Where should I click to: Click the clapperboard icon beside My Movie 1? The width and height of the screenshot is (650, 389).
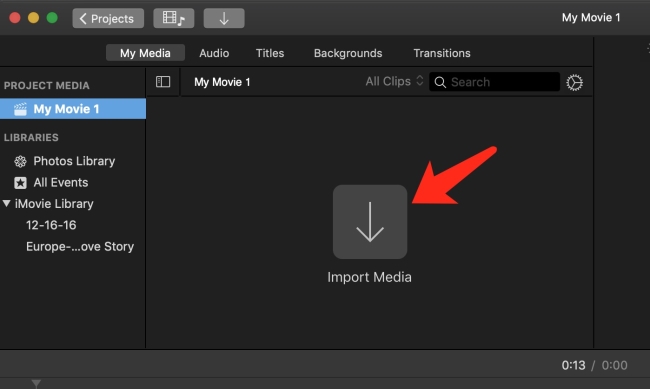pos(20,109)
